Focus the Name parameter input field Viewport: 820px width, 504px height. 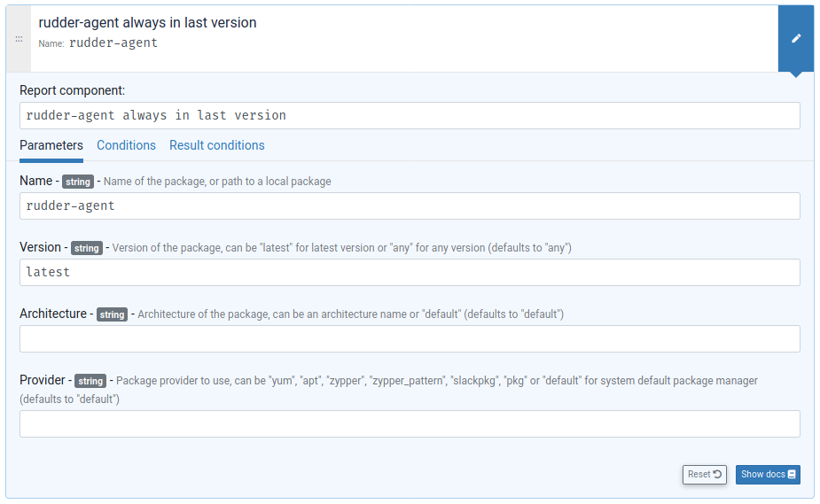pyautogui.click(x=410, y=205)
